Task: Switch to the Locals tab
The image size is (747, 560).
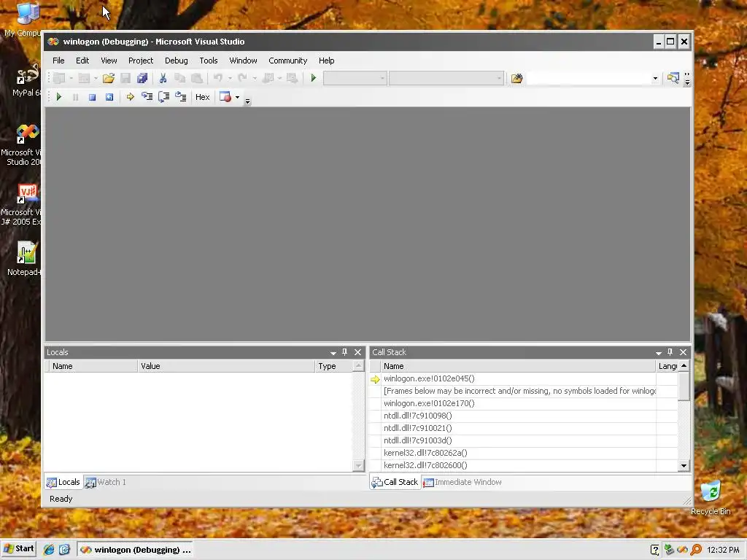Action: pos(63,482)
